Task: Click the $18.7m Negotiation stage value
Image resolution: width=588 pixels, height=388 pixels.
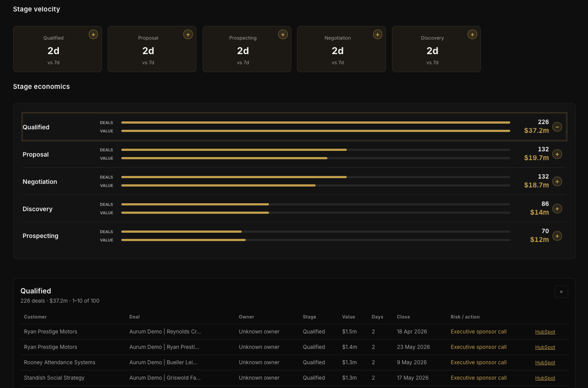Action: click(x=537, y=185)
